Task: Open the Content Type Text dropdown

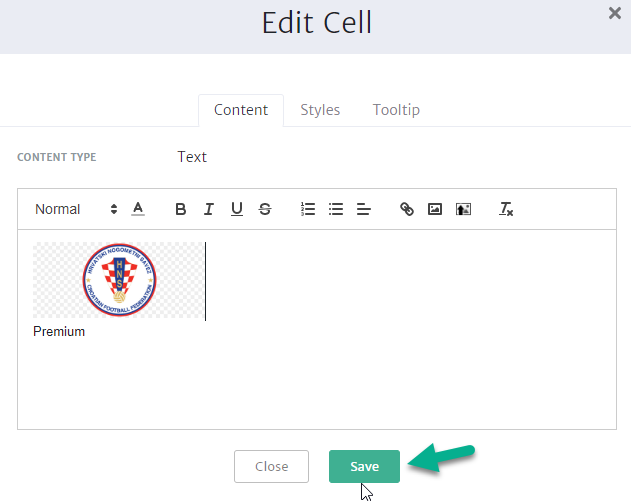Action: click(192, 157)
